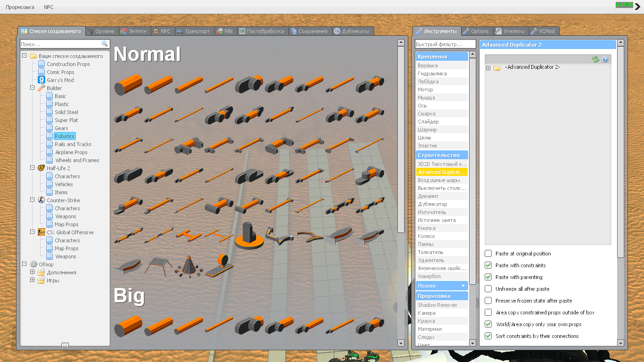Collapse the Builder tree node
This screenshot has height=362, width=644.
tap(33, 88)
